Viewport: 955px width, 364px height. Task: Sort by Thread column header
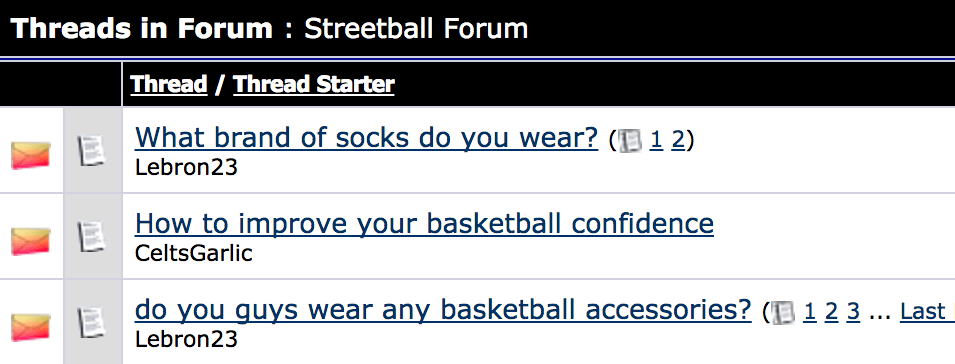169,84
